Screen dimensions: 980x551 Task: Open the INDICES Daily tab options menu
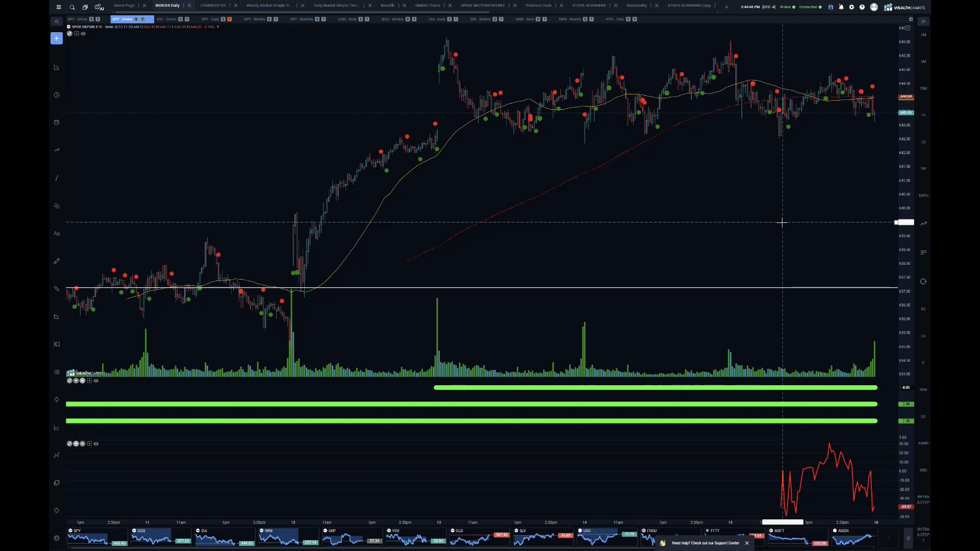[184, 6]
